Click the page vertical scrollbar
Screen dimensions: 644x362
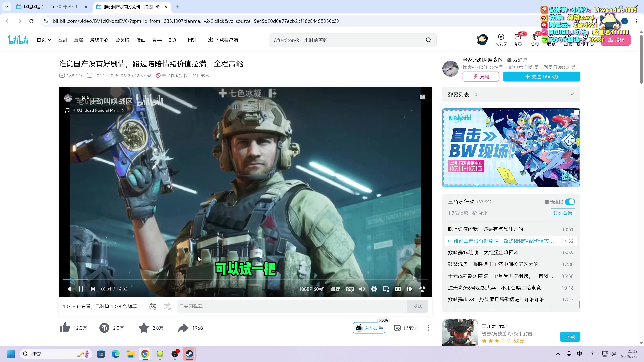[x=641, y=60]
